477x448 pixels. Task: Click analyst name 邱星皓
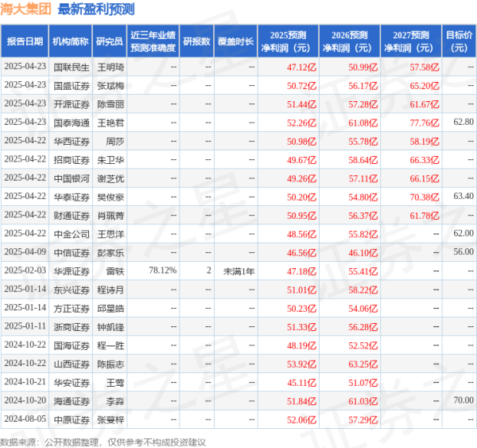point(111,309)
